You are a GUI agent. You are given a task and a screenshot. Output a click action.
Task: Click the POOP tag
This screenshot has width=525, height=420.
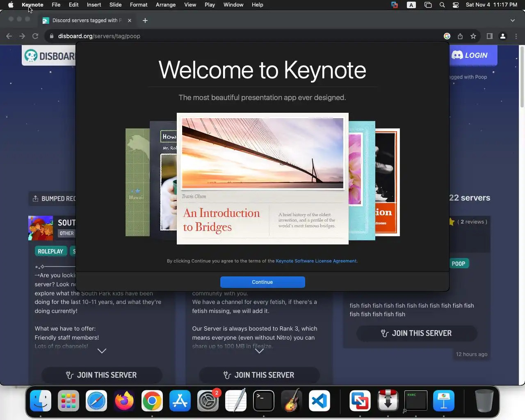tap(459, 264)
